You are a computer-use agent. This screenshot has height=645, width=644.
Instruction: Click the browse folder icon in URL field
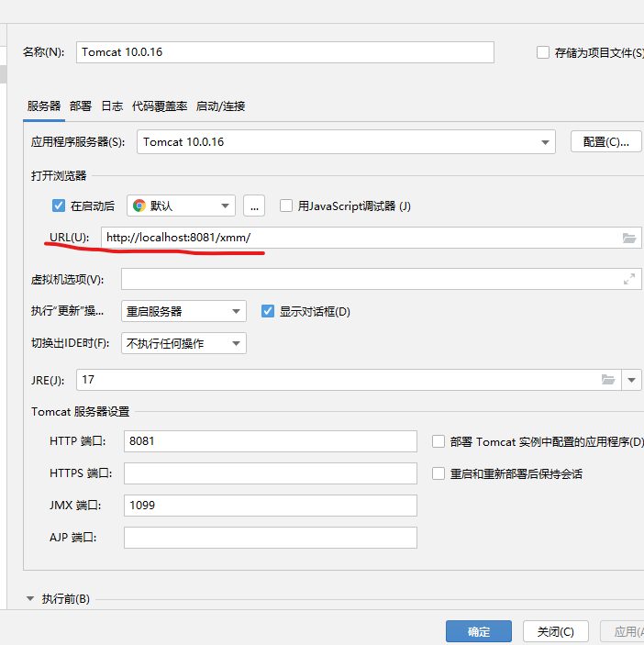tap(628, 238)
